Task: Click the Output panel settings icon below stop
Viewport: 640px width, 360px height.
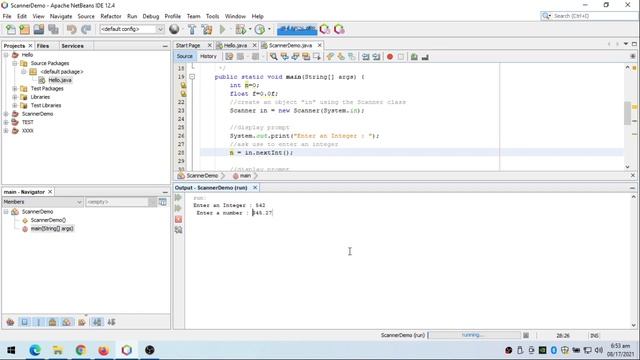Action: coord(178,230)
